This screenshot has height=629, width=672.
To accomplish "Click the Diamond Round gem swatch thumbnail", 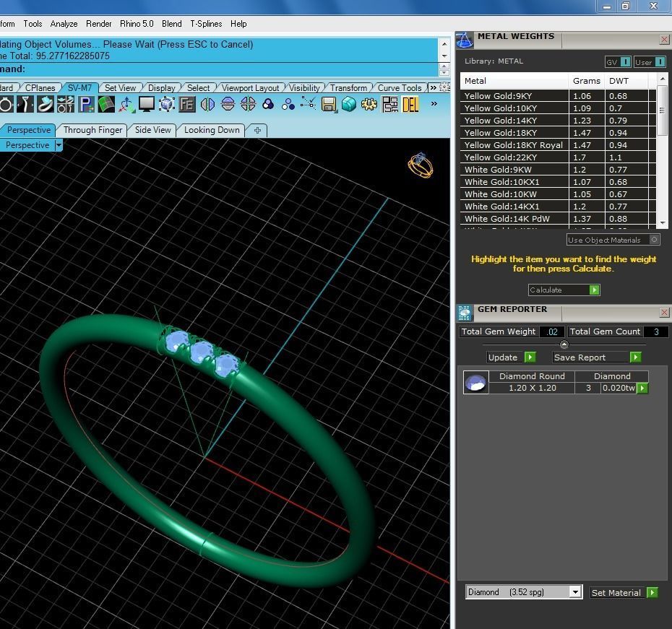I will point(475,382).
